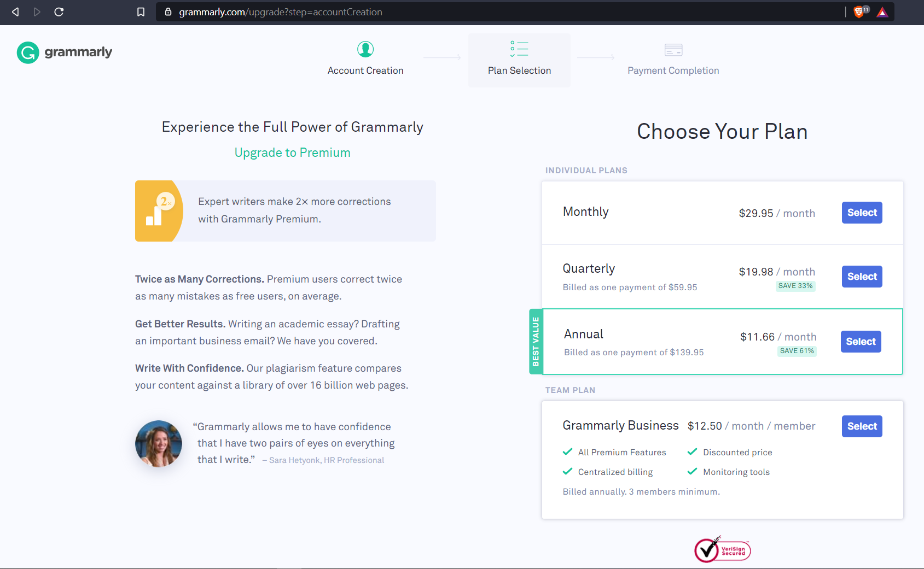
Task: Select the Grammarly Business team plan
Action: pos(862,426)
